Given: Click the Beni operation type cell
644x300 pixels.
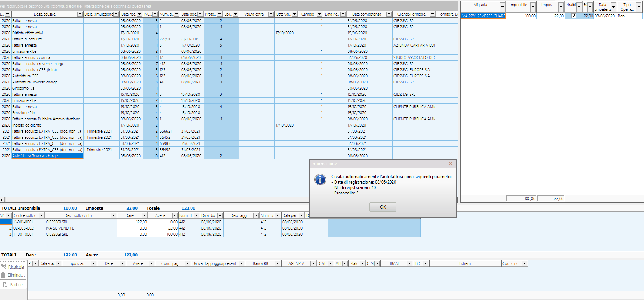Looking at the screenshot, I should [x=630, y=16].
